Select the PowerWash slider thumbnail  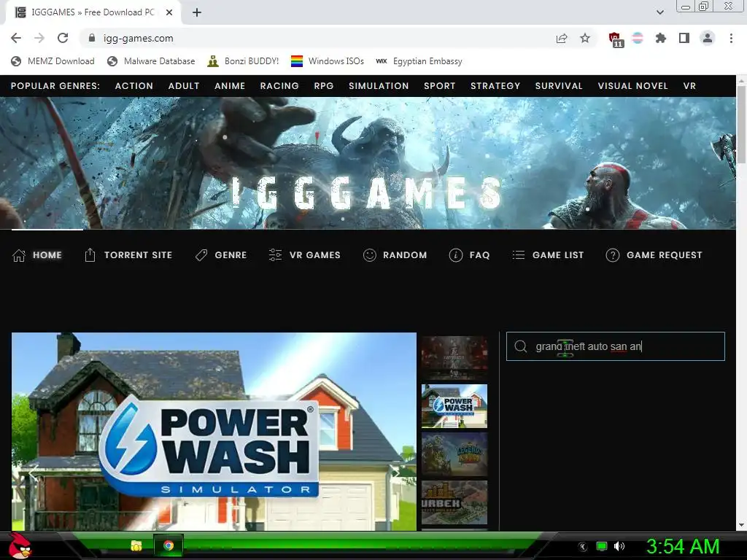(454, 406)
